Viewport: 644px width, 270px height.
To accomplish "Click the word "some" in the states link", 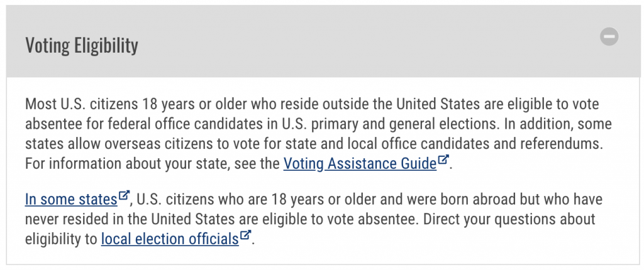I will (55, 200).
